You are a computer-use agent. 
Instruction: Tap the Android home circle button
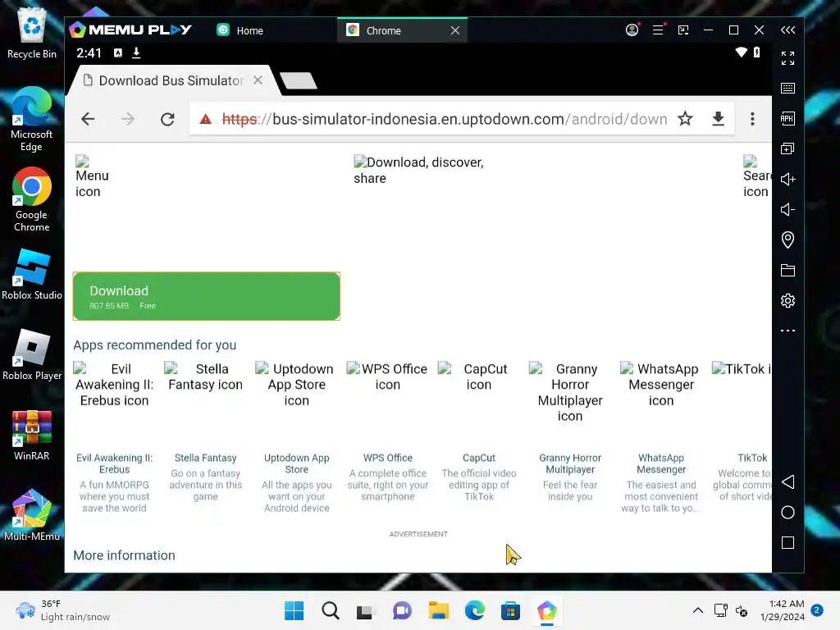pyautogui.click(x=787, y=512)
